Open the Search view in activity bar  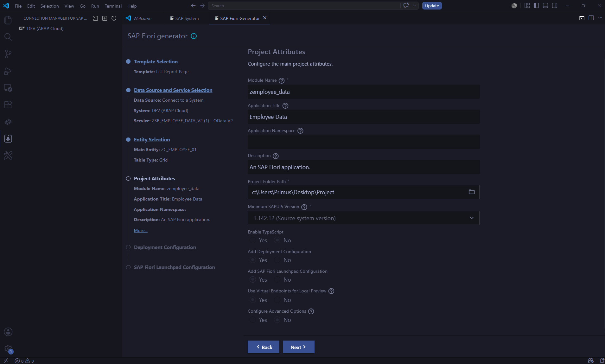8,37
